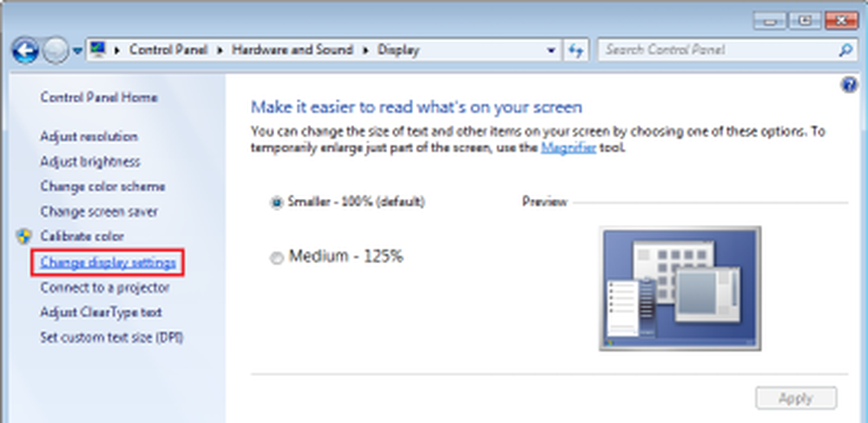Go to Control Panel breadcrumb
The width and height of the screenshot is (868, 423).
(x=171, y=50)
